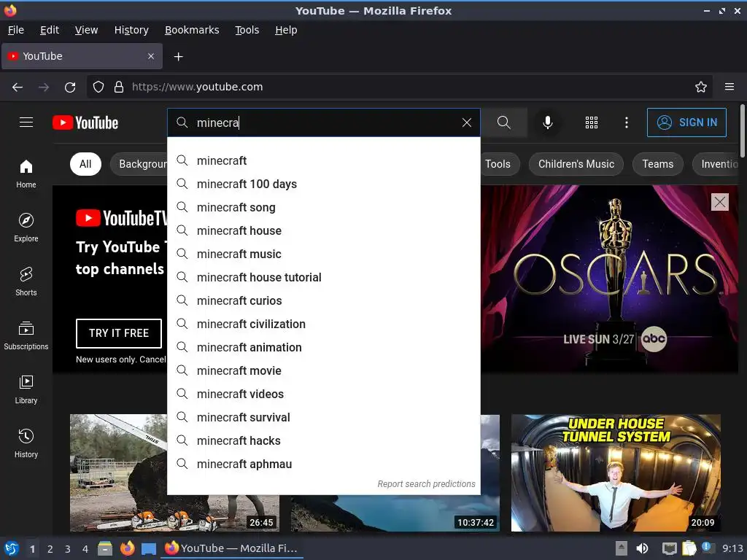Image resolution: width=747 pixels, height=560 pixels.
Task: Click the YouTube logo
Action: pos(85,122)
